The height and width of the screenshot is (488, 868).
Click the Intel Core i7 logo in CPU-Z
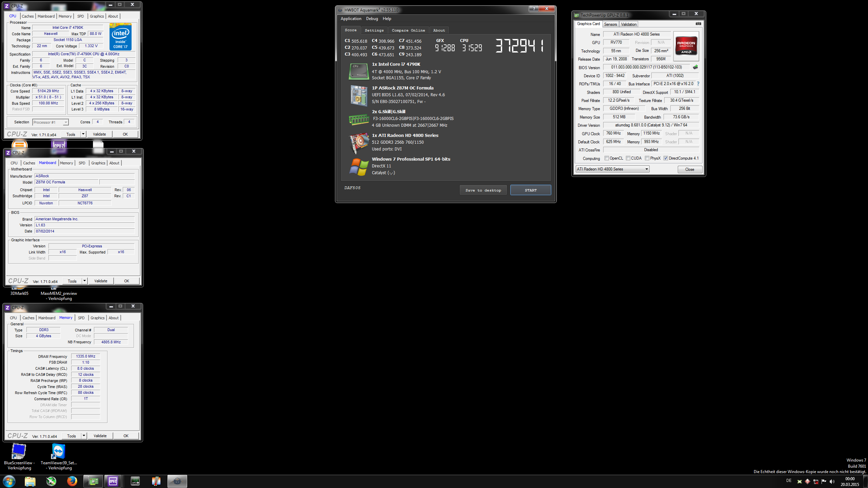[x=120, y=37]
